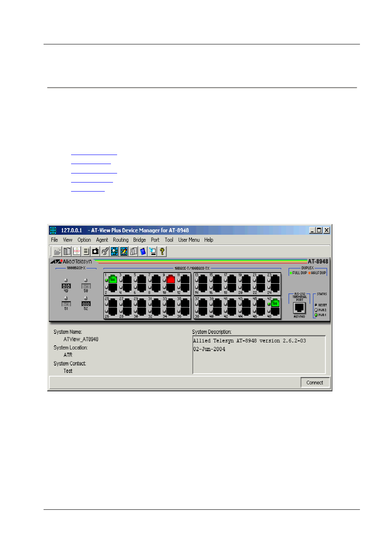This screenshot has height=555, width=392.
Task: Open the Help menu
Action: click(209, 240)
